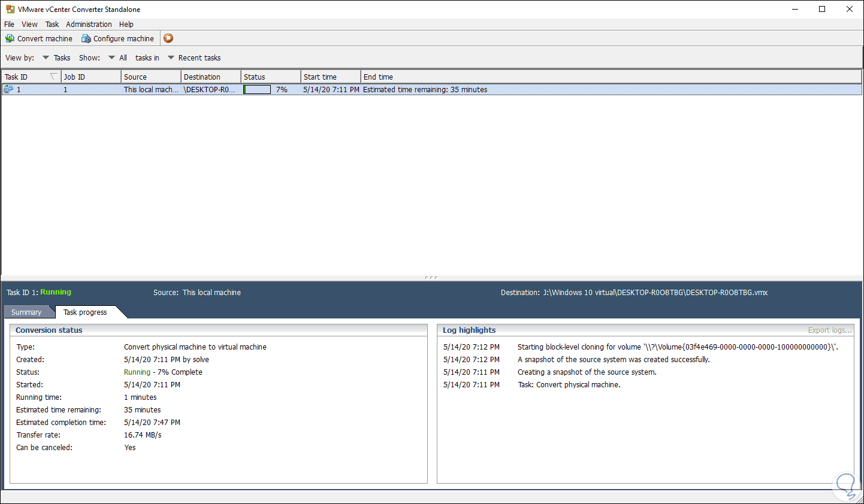Switch to the Summary tab
864x504 pixels.
coord(26,312)
